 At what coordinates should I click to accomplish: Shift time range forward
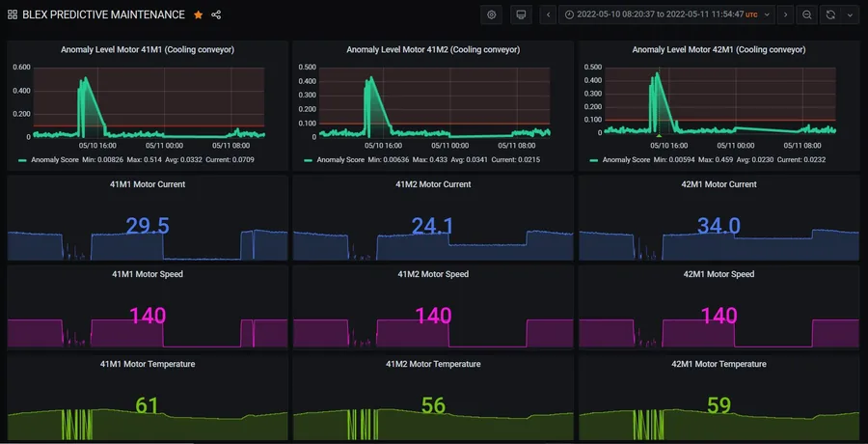pos(785,15)
